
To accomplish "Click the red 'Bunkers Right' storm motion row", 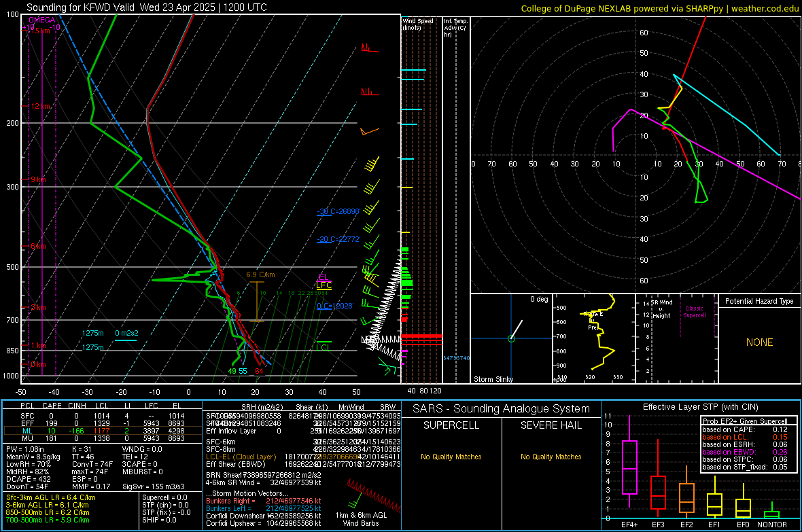I will (x=264, y=501).
